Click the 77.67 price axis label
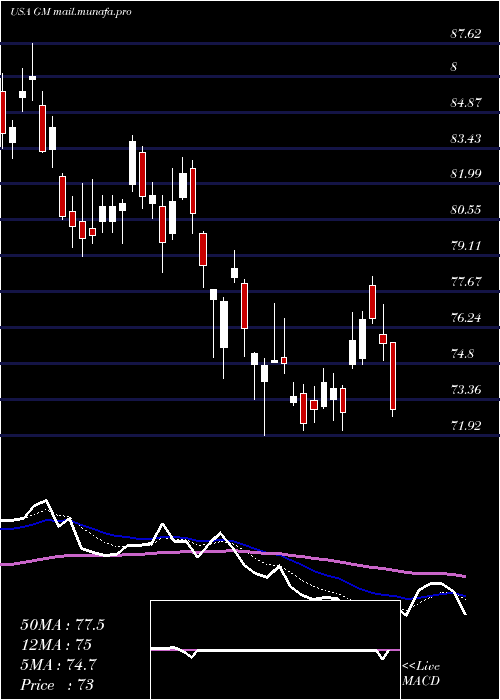Screen dimensions: 500x700 click(x=466, y=282)
